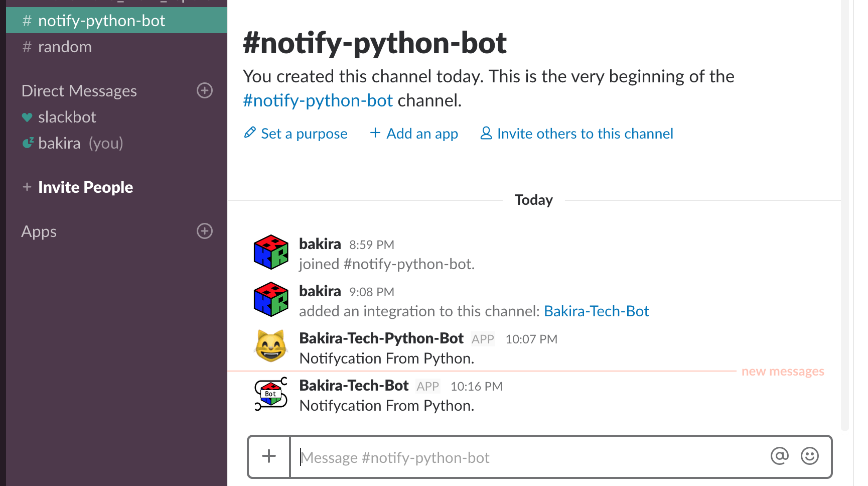Click the pencil icon for Set a purpose

click(250, 133)
